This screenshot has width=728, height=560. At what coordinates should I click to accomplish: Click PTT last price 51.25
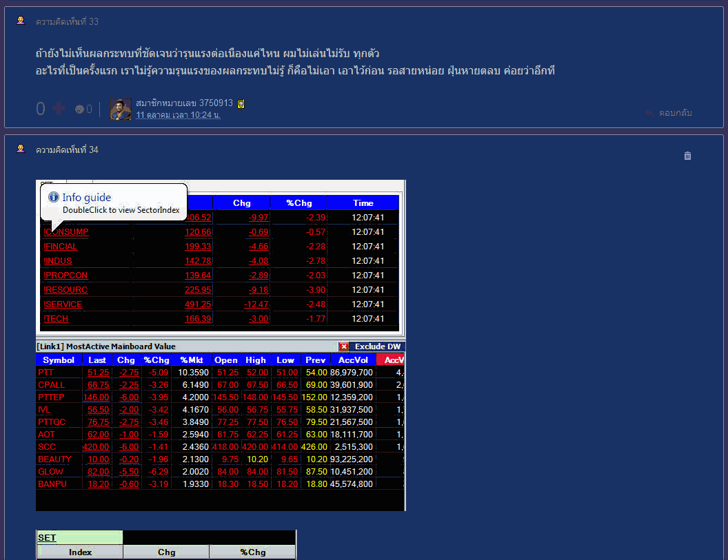point(99,373)
